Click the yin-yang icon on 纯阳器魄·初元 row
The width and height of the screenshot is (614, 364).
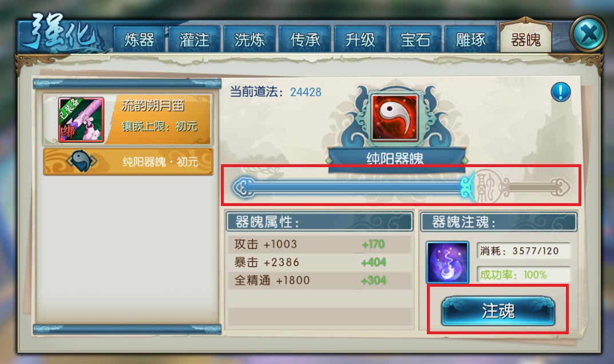click(81, 161)
